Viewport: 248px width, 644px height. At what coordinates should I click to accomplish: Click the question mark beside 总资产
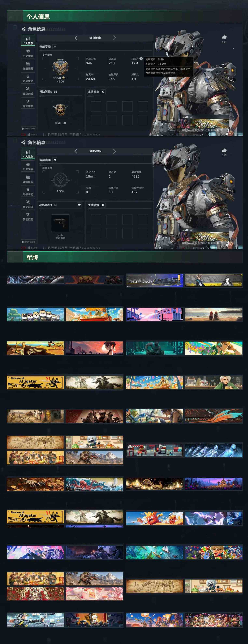141,59
